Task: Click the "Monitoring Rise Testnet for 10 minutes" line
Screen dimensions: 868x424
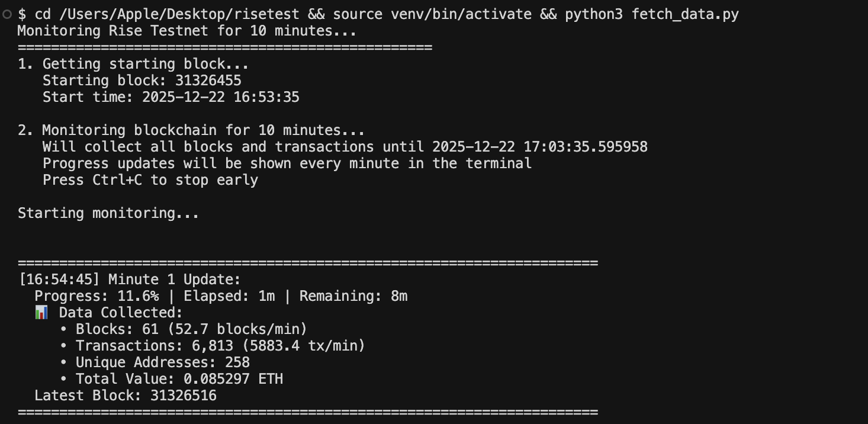Action: (x=187, y=31)
